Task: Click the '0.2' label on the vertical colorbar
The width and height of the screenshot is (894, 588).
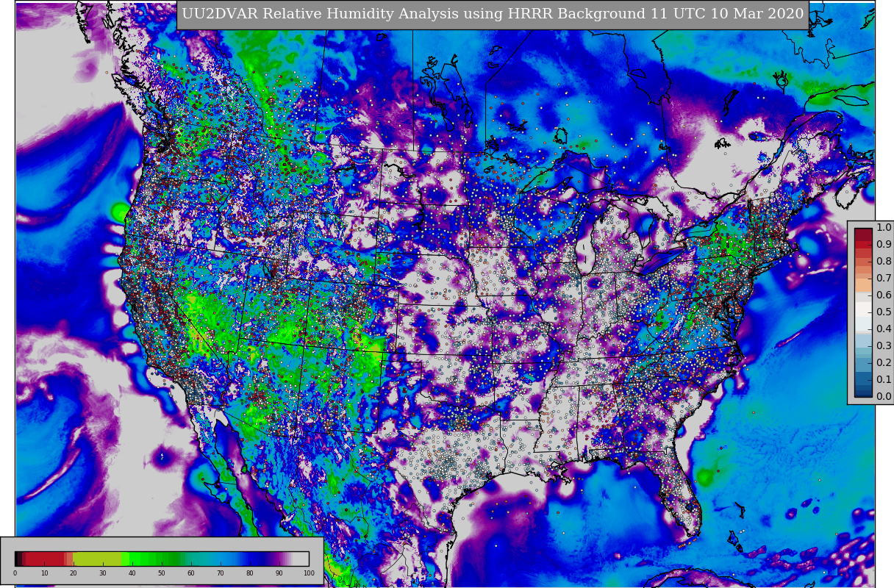Action: pyautogui.click(x=884, y=362)
